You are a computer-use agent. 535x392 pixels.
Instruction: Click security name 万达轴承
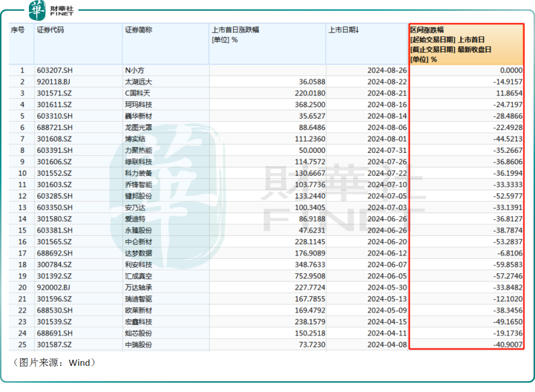[x=139, y=288]
